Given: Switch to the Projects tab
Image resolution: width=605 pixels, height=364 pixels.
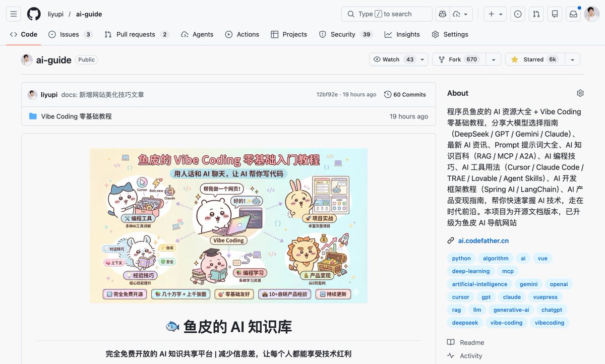Looking at the screenshot, I should (x=289, y=34).
